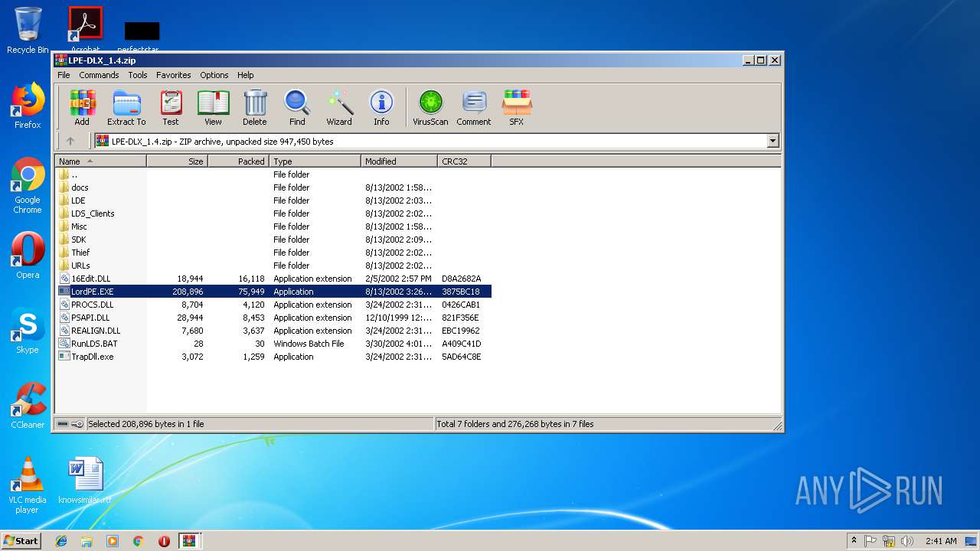Click the volume speaker tray icon
980x551 pixels.
tap(907, 541)
